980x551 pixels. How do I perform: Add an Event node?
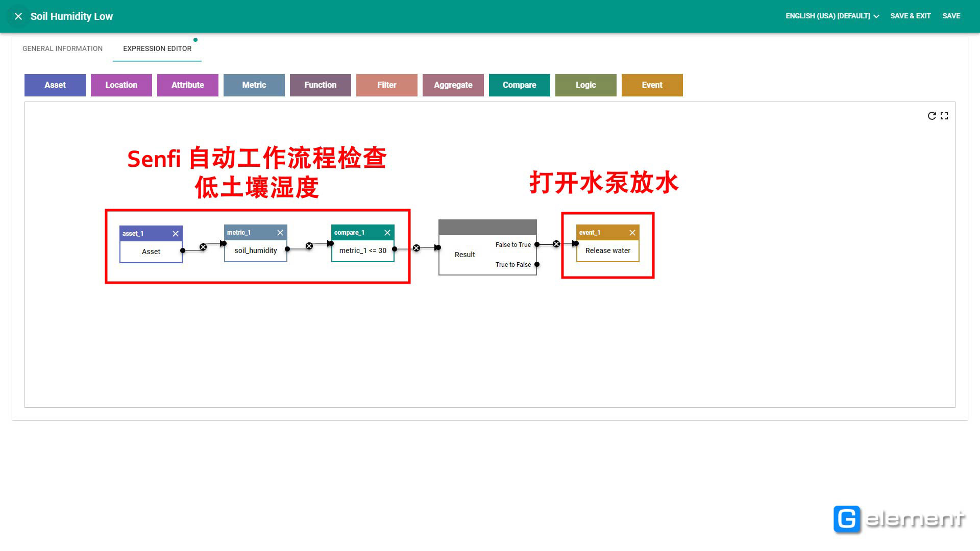(x=652, y=85)
